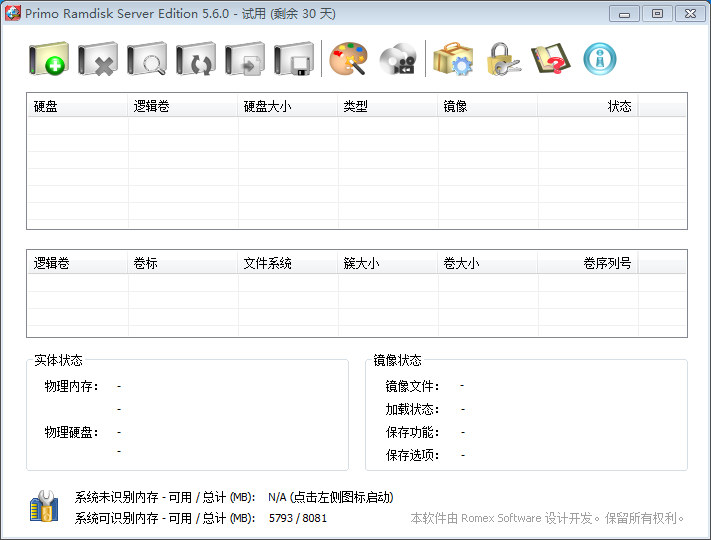Click the save disk icon with floppy
Screen dimensions: 711x540
tap(294, 59)
